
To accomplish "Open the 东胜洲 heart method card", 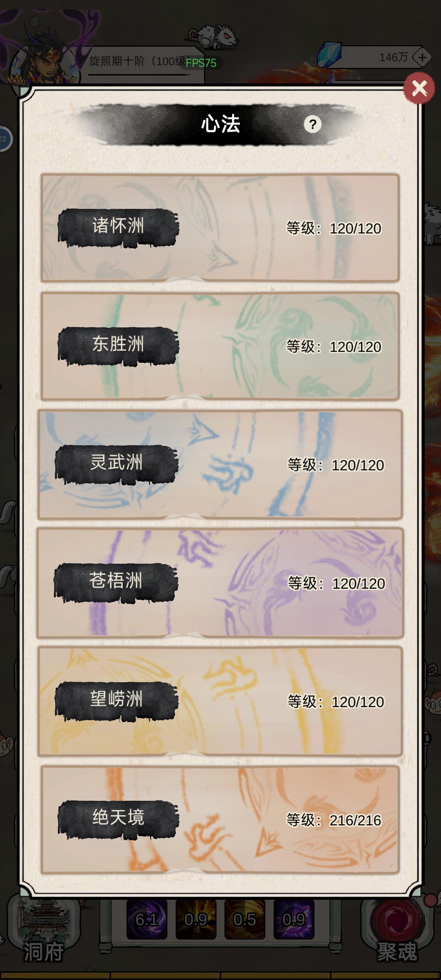I will 220,346.
